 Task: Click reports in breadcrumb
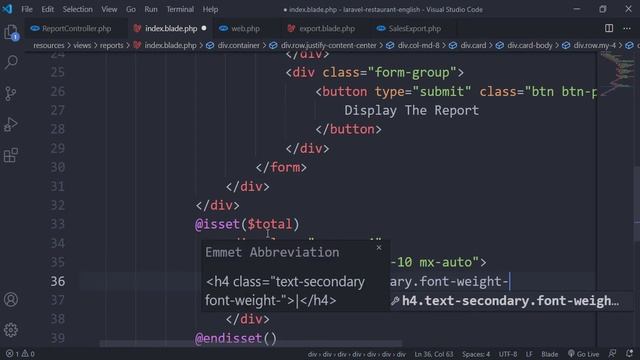tap(111, 45)
